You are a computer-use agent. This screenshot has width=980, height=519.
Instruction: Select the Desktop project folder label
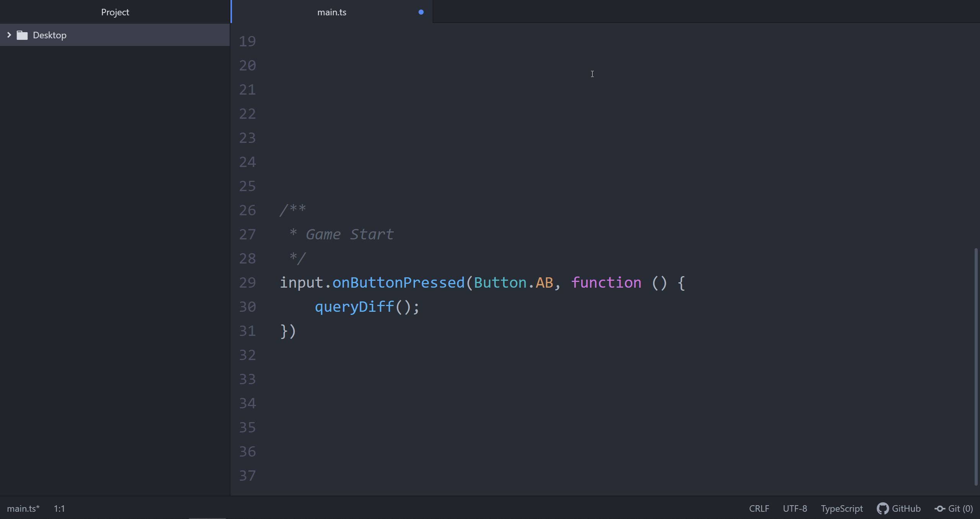click(x=50, y=35)
